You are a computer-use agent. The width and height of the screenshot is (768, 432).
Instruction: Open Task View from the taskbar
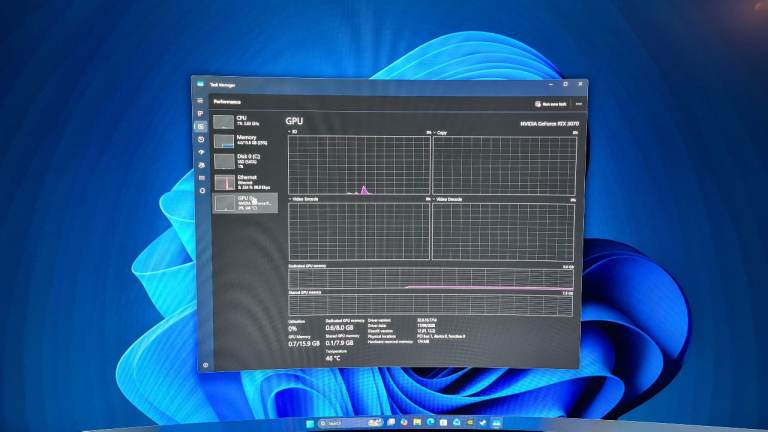[391, 422]
